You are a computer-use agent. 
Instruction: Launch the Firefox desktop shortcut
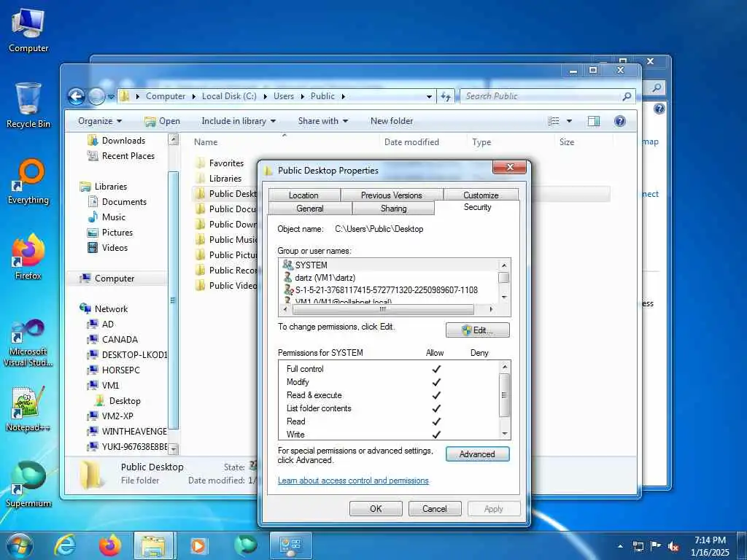(28, 257)
